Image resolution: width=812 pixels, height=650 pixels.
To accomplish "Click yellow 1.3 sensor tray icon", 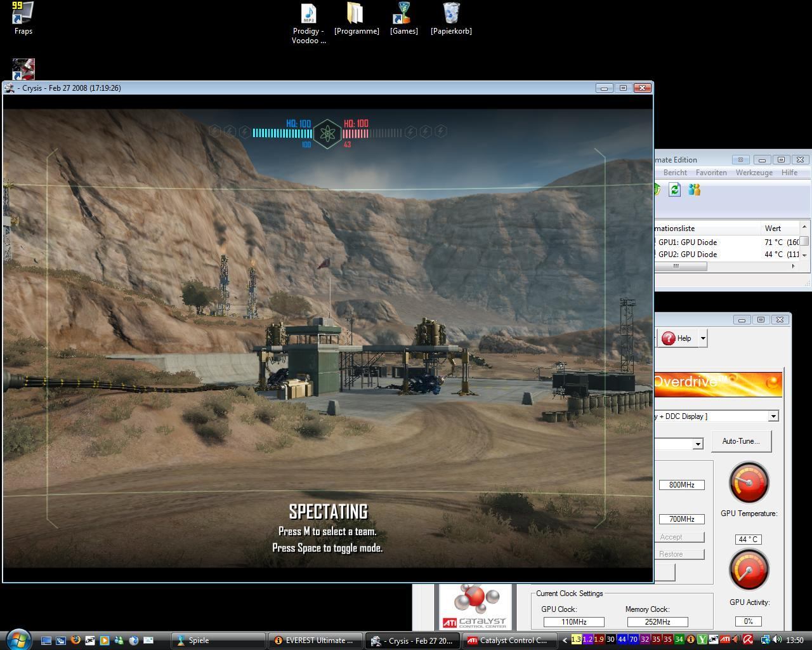I will tap(576, 640).
